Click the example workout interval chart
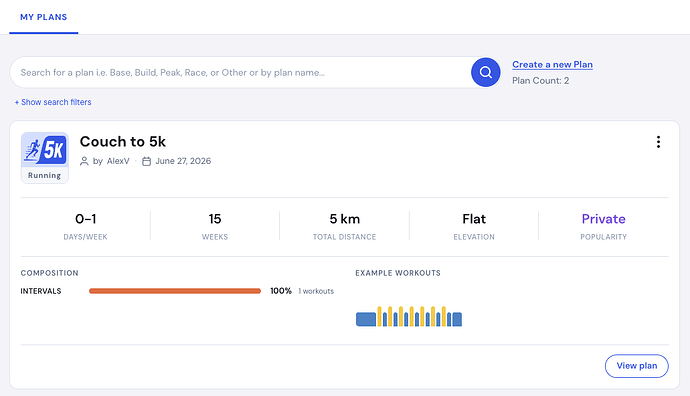Image resolution: width=690 pixels, height=396 pixels. click(x=409, y=316)
